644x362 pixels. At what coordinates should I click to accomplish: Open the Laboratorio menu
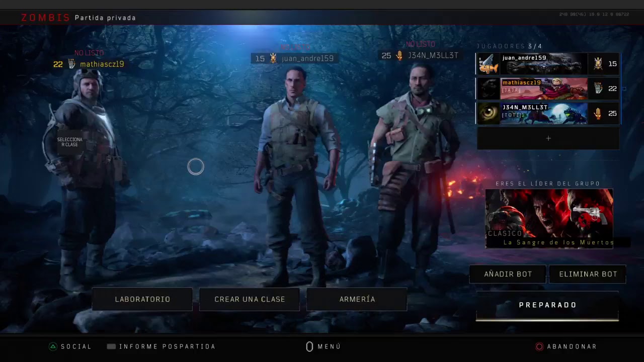(x=142, y=299)
